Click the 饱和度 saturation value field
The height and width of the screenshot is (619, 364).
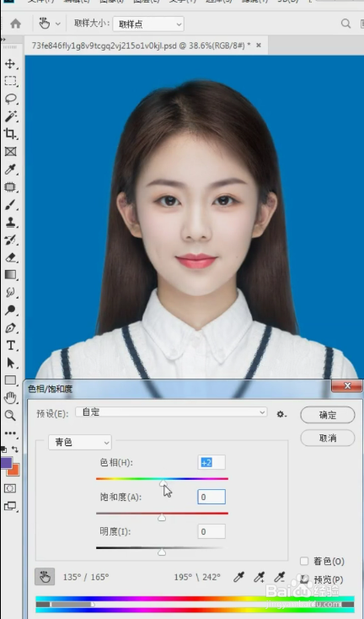point(211,497)
